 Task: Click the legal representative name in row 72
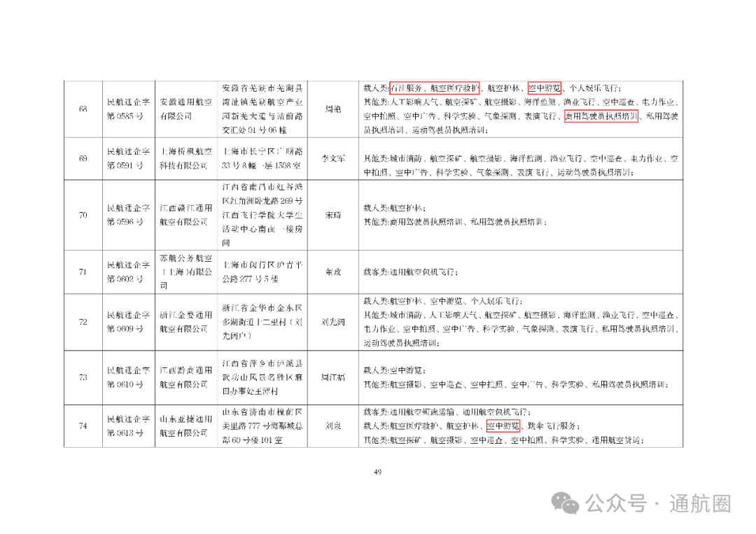pos(332,322)
